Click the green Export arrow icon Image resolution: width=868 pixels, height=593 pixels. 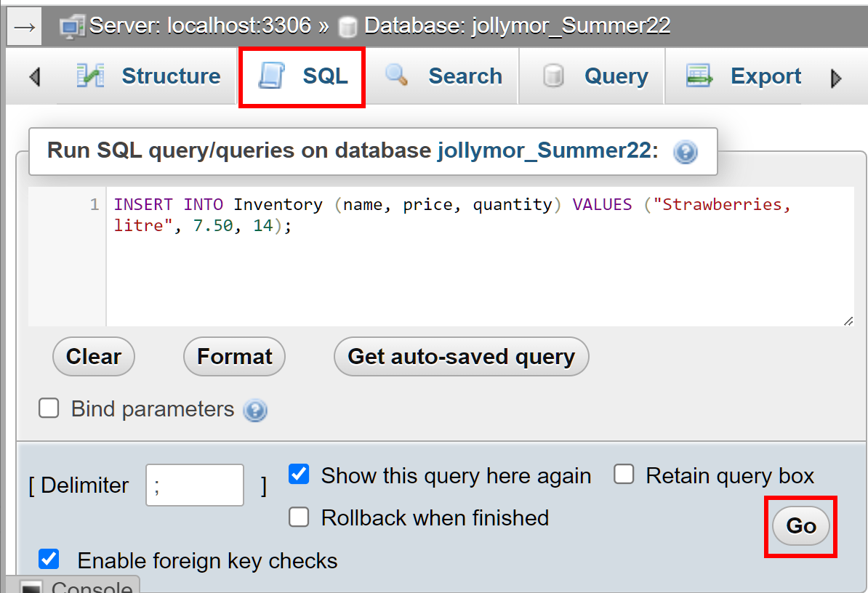[699, 75]
